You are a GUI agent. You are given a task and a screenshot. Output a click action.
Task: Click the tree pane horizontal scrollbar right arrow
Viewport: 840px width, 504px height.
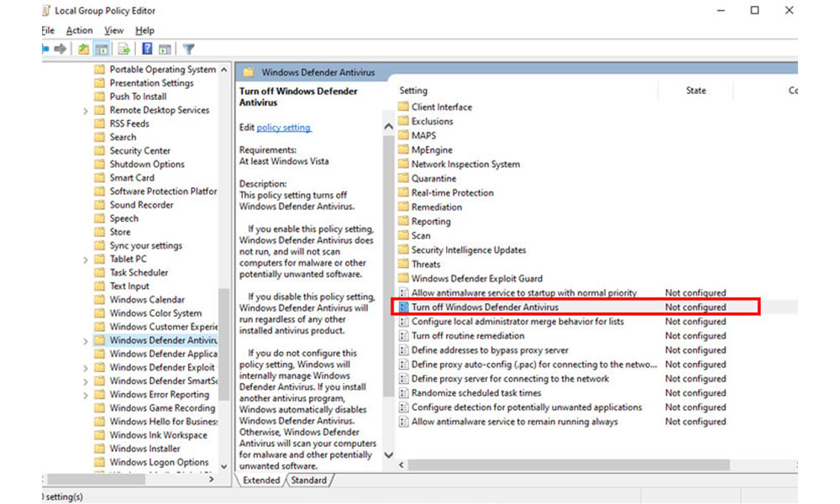[x=211, y=480]
